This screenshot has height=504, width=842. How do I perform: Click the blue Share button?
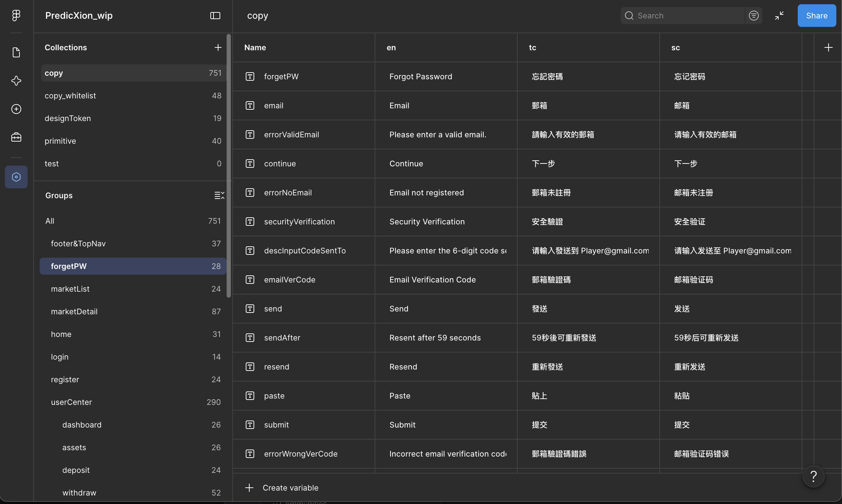coord(817,16)
